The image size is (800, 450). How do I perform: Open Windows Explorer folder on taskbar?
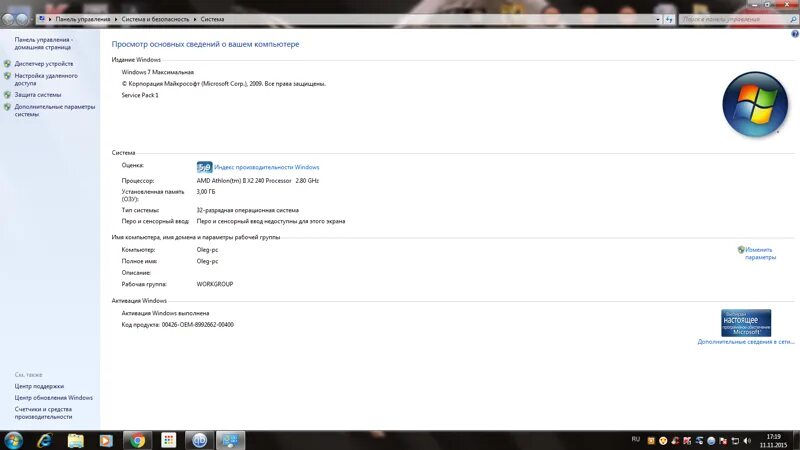[x=76, y=440]
